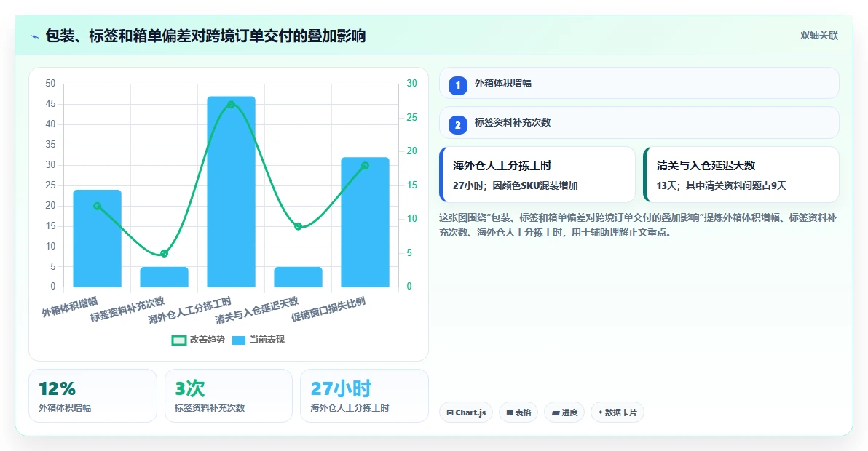The image size is (868, 451).
Task: Toggle the 当前表现 legend swatch
Action: [239, 340]
